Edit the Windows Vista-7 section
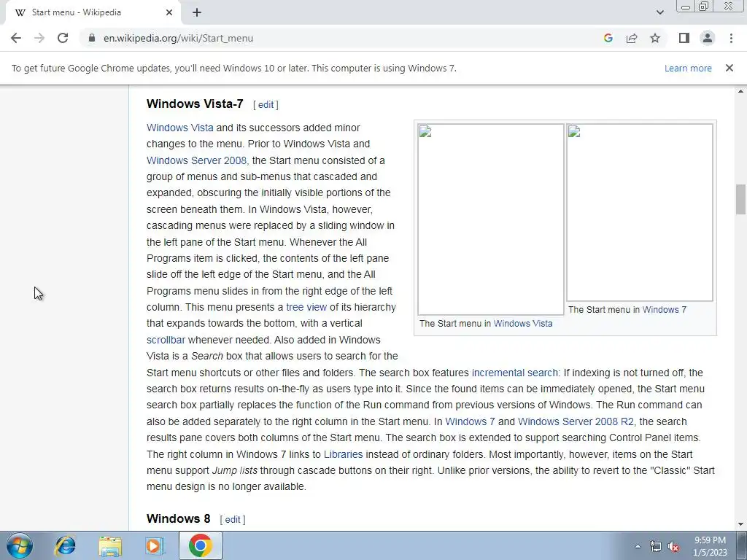 tap(266, 105)
